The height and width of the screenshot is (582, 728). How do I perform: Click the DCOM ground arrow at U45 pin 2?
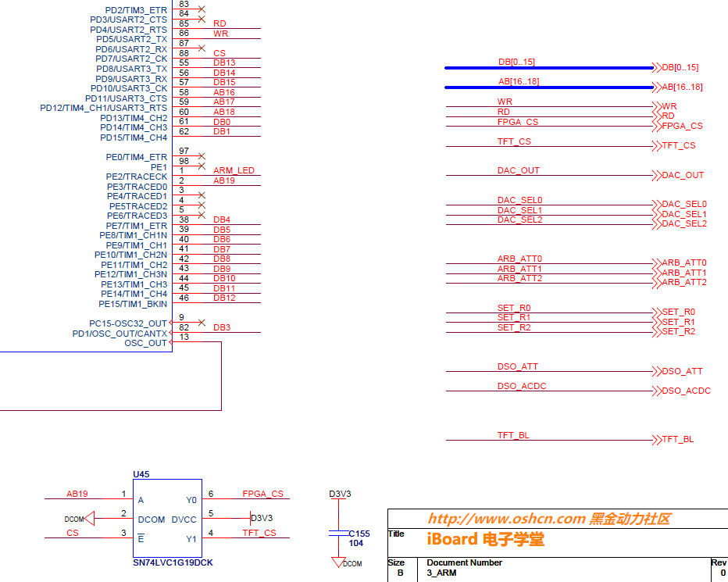[89, 519]
